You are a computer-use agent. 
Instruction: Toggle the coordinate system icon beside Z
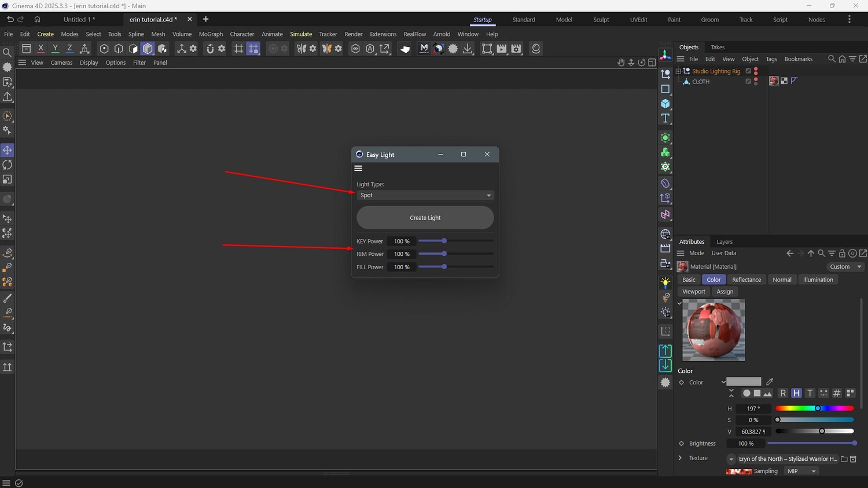[x=84, y=49]
